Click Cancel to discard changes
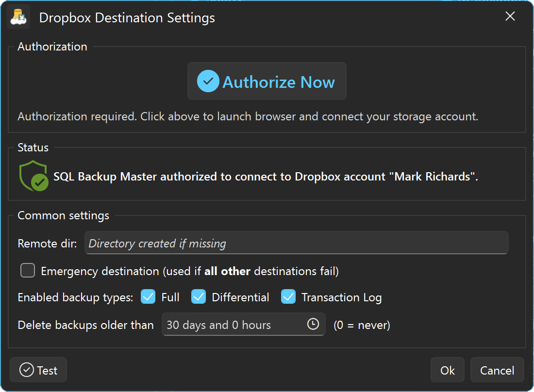The width and height of the screenshot is (534, 392). (x=497, y=370)
